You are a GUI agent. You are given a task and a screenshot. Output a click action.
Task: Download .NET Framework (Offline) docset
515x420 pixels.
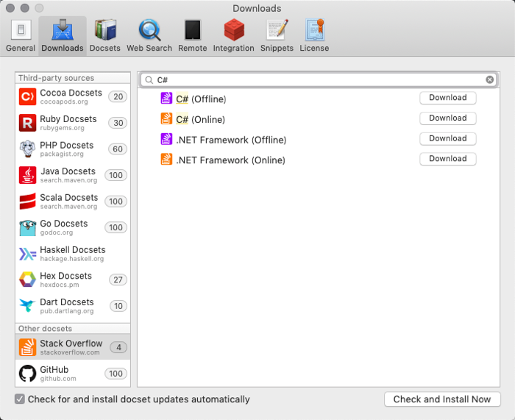point(448,138)
